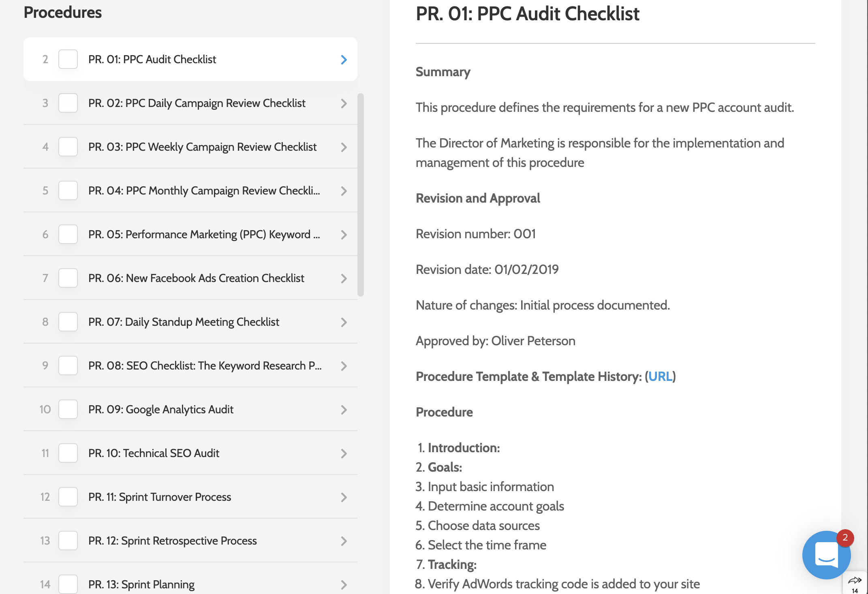The image size is (868, 594).
Task: Expand PR. 02 PPC Daily Campaign Review arrow
Action: click(x=344, y=103)
